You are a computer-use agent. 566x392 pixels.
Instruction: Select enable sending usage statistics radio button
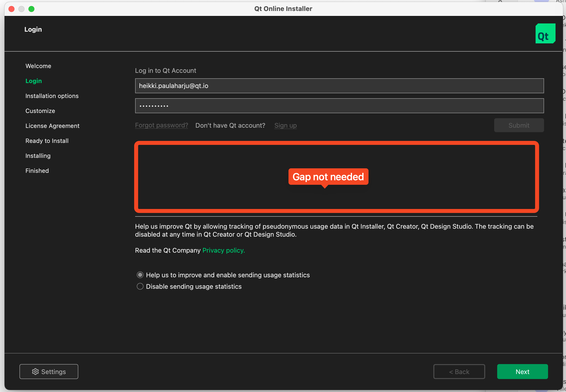click(140, 275)
